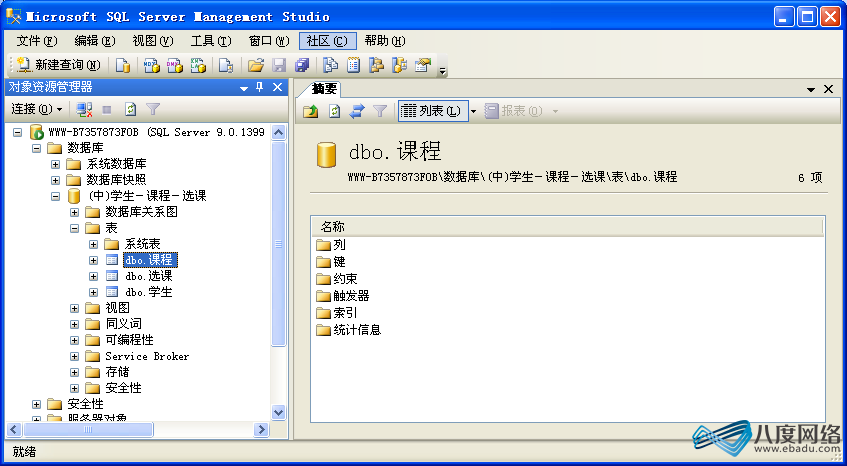The image size is (847, 466).
Task: Click the 报表(O) report button
Action: point(514,111)
